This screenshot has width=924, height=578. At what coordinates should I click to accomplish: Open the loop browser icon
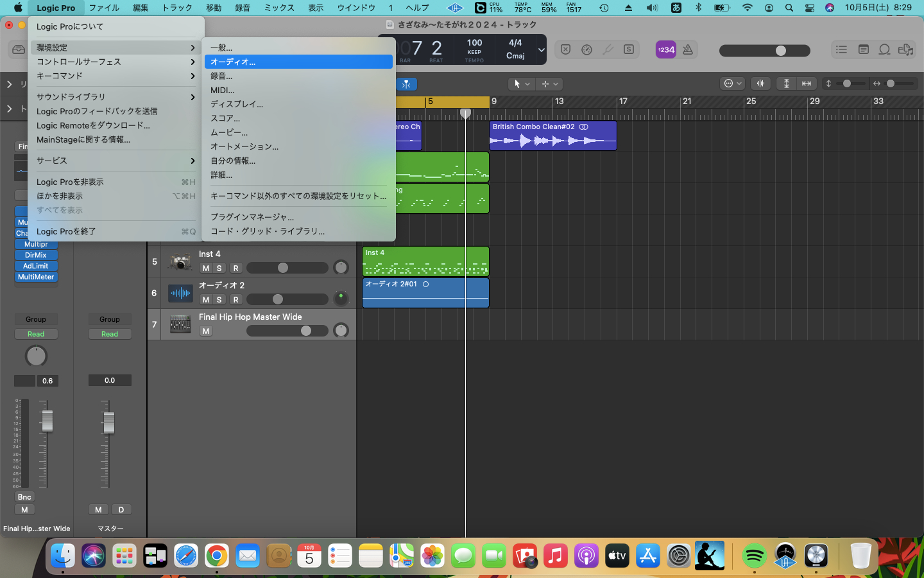click(x=884, y=49)
